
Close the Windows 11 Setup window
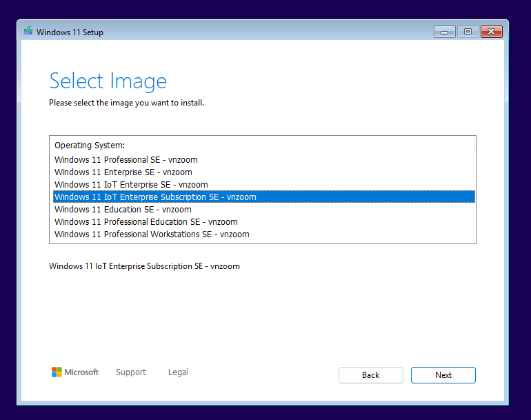[x=492, y=32]
